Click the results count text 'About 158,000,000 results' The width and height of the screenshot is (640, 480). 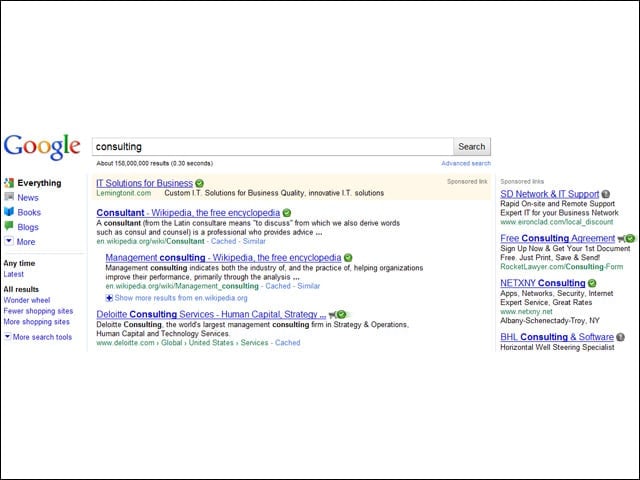133,163
